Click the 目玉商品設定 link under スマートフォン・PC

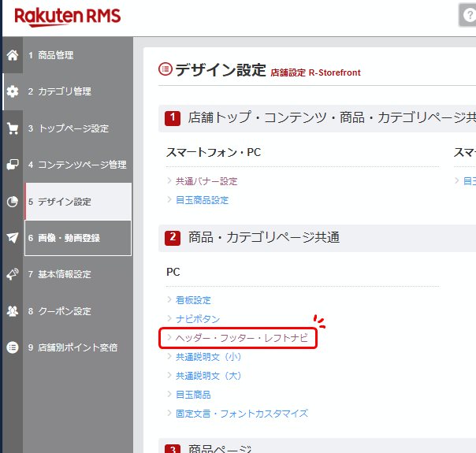[202, 200]
